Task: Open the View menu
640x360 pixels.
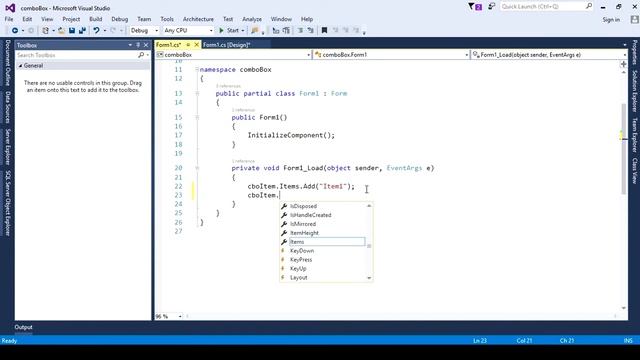Action: pyautogui.click(x=47, y=19)
